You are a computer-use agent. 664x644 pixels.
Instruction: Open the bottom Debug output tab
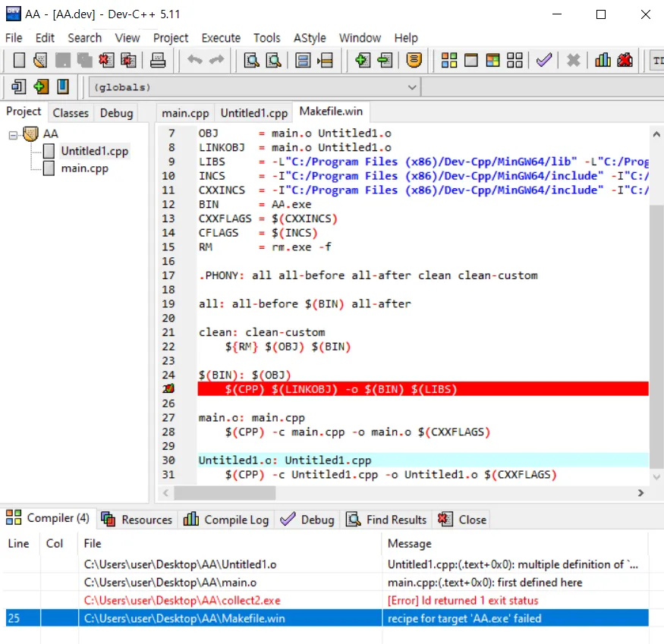click(x=307, y=519)
